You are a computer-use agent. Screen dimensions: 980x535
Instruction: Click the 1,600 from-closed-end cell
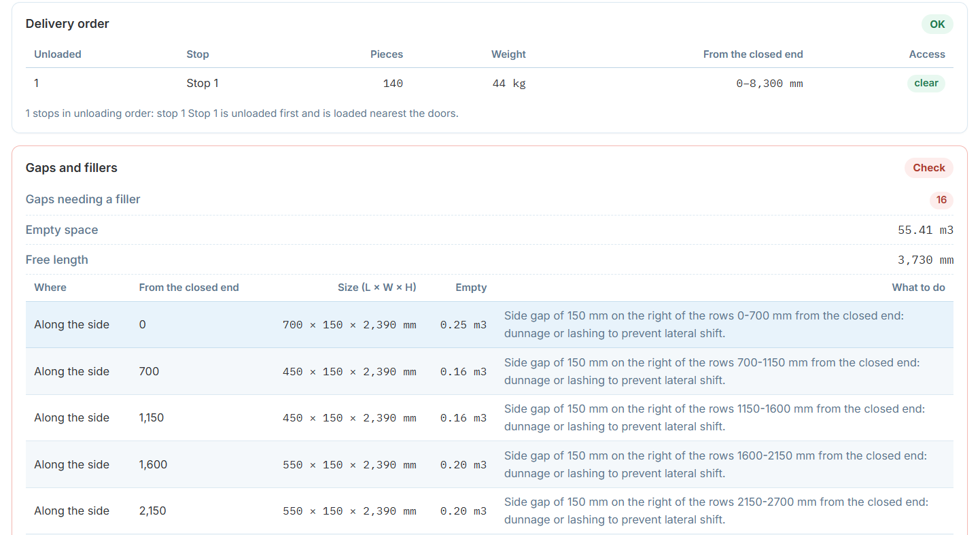coord(153,465)
